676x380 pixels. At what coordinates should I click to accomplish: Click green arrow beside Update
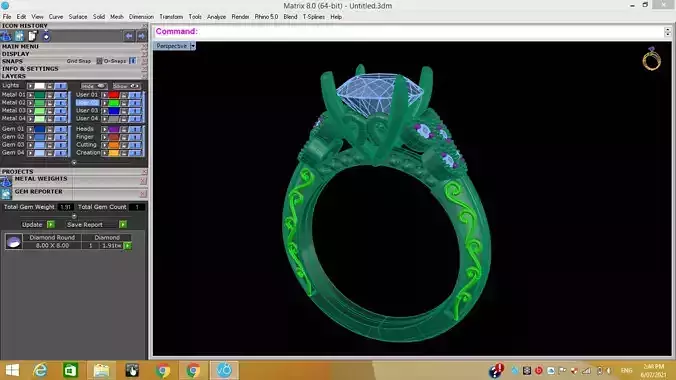[51, 224]
